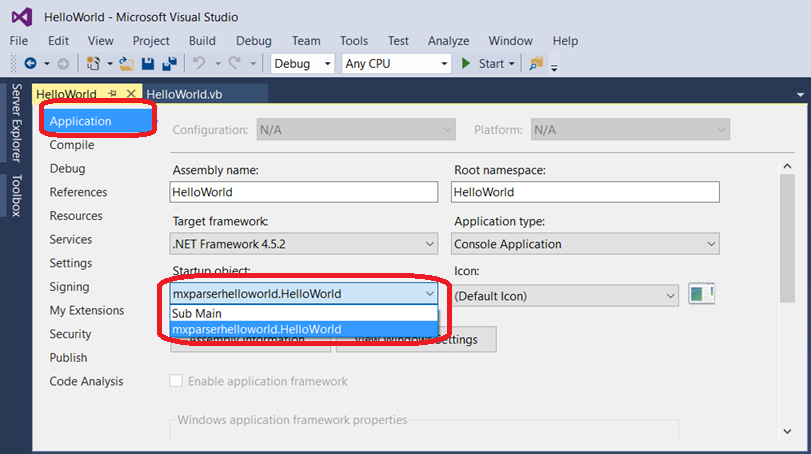Select the My Extensions properties page
The image size is (811, 454).
coord(87,310)
